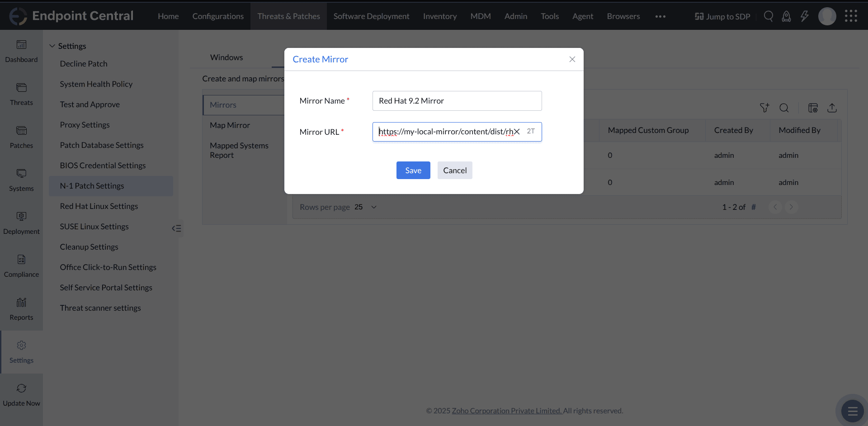Click the total count # link
Viewport: 868px width, 426px height.
pos(754,207)
